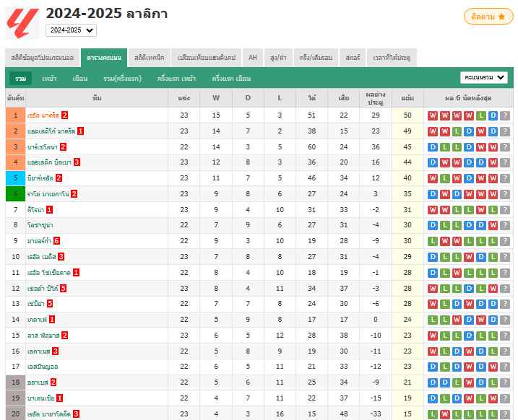Screen dimensions: 518x420
Task: Open the 2024-2025 season dropdown
Action: pyautogui.click(x=71, y=30)
